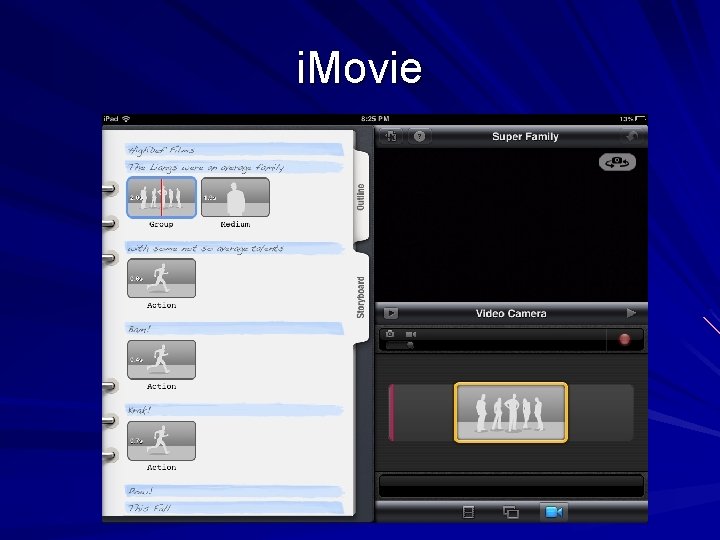
Task: Go to next shot with the right arrow
Action: pos(631,313)
